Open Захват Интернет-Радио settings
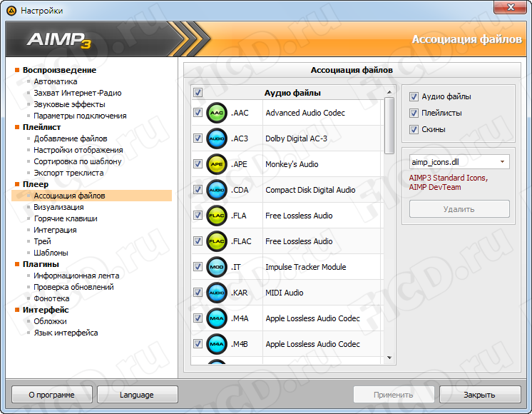The height and width of the screenshot is (414, 532). [x=77, y=93]
